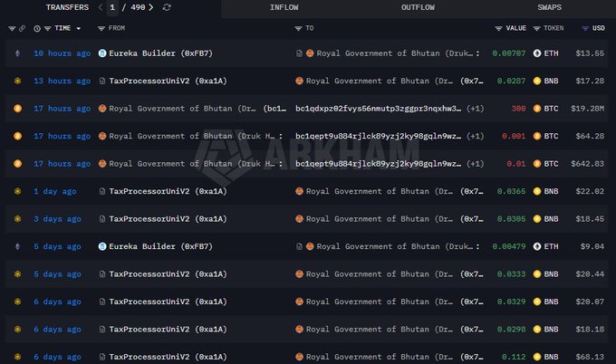The height and width of the screenshot is (364, 616).
Task: Open the 3 days ago transaction link
Action: (57, 219)
